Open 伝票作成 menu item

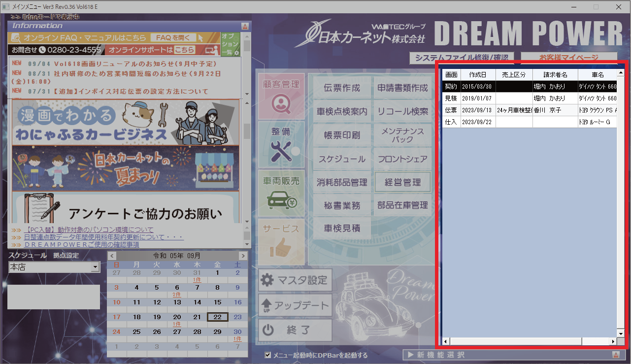click(x=342, y=88)
